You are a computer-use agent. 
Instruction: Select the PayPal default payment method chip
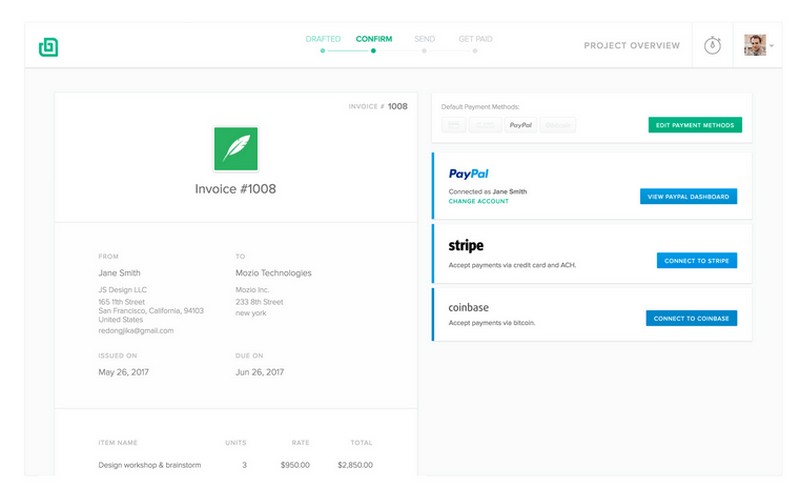pos(520,125)
